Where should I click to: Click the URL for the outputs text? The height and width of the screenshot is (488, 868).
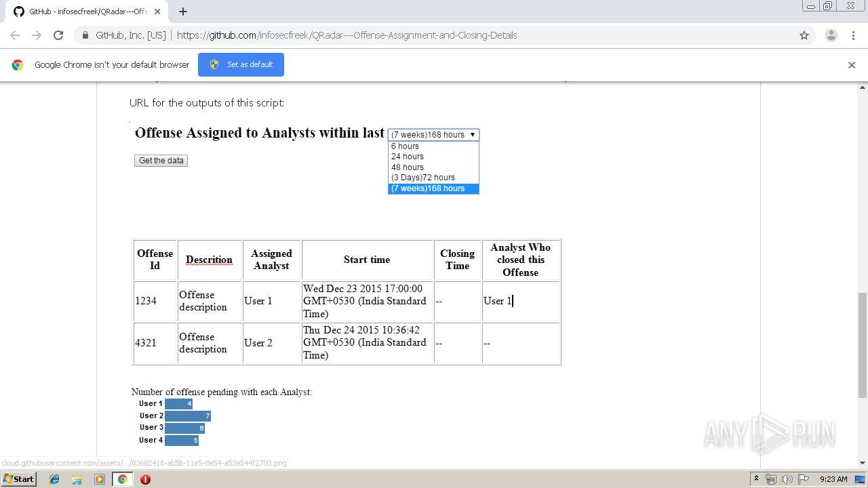click(207, 103)
